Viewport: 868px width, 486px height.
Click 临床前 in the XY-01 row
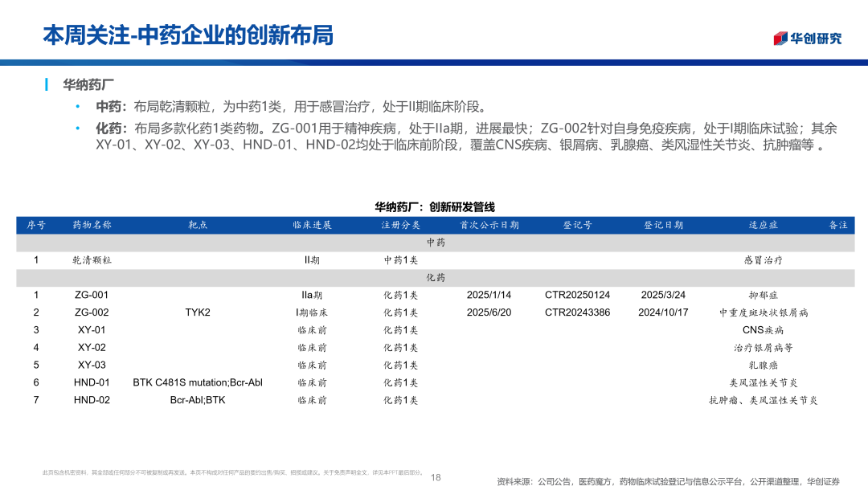tap(312, 330)
